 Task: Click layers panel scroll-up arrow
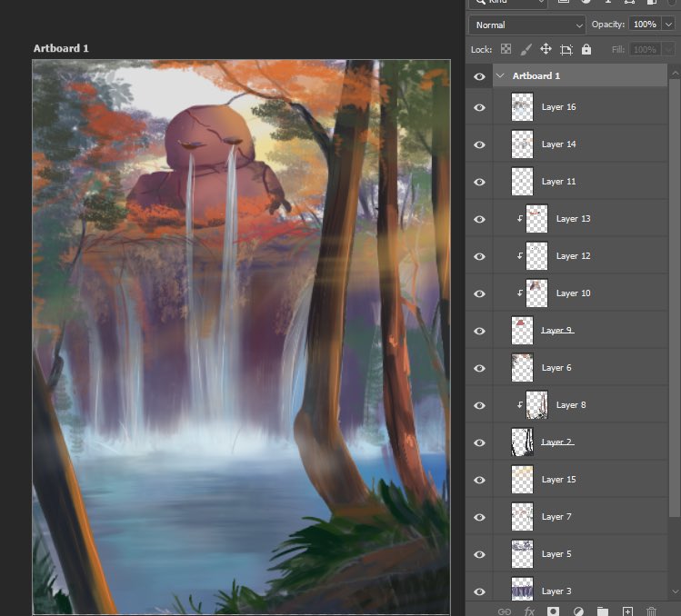[675, 74]
